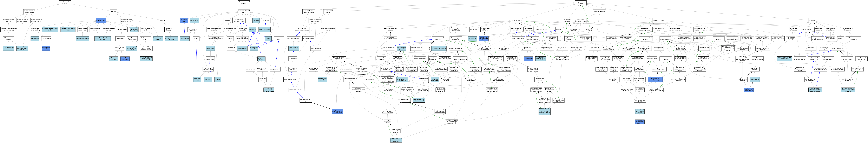Click 'positive regulation of stress fiber assembly' node

pos(396,140)
